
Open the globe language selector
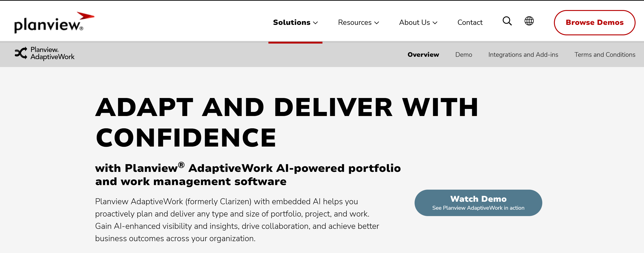[x=529, y=21]
